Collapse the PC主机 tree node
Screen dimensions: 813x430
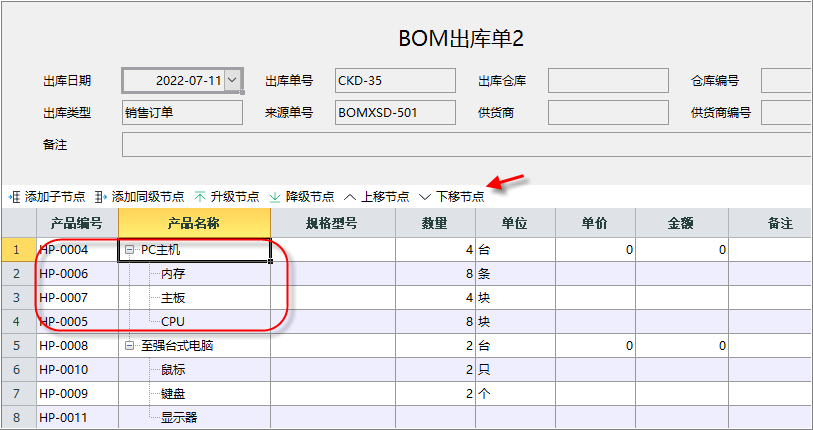129,251
